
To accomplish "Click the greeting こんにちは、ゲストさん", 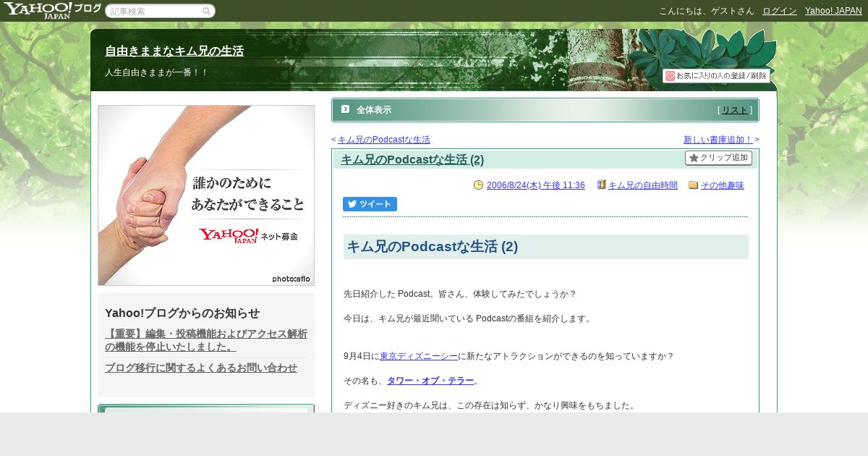I will point(707,11).
